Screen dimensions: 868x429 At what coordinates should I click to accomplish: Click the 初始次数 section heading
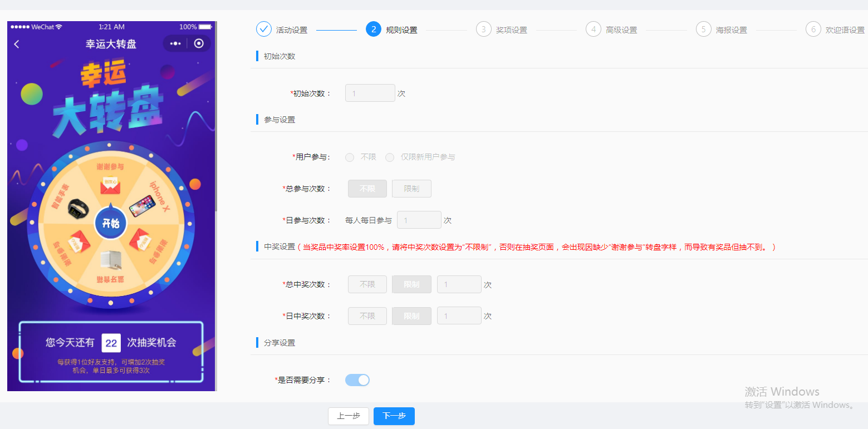(x=279, y=56)
